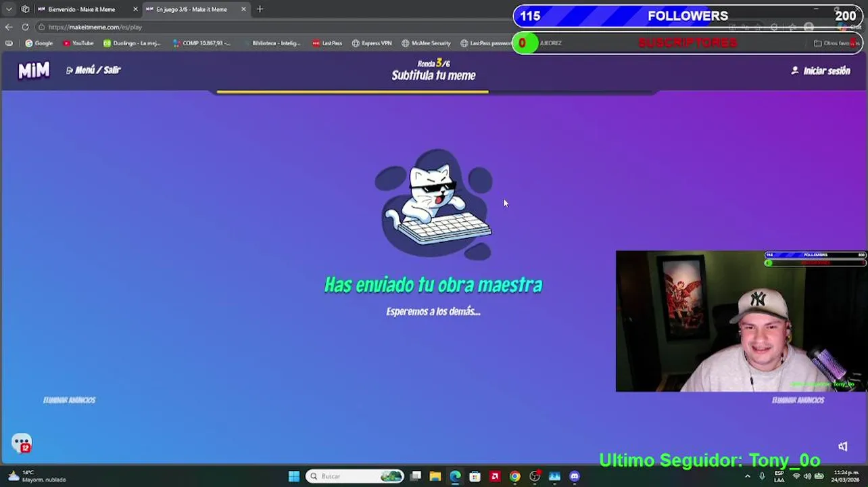This screenshot has height=487, width=868.
Task: Close the Bienvenido tab
Action: [135, 9]
